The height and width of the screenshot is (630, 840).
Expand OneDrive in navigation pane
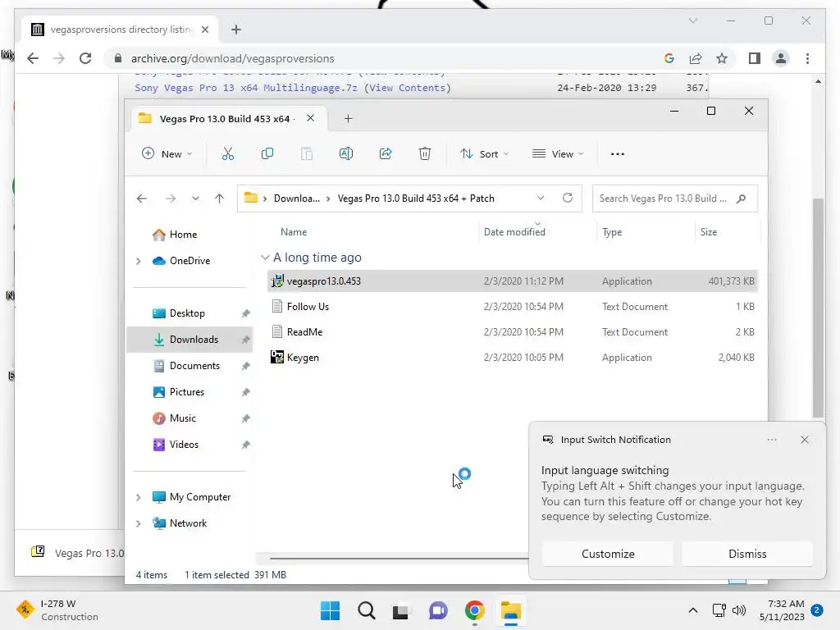138,261
